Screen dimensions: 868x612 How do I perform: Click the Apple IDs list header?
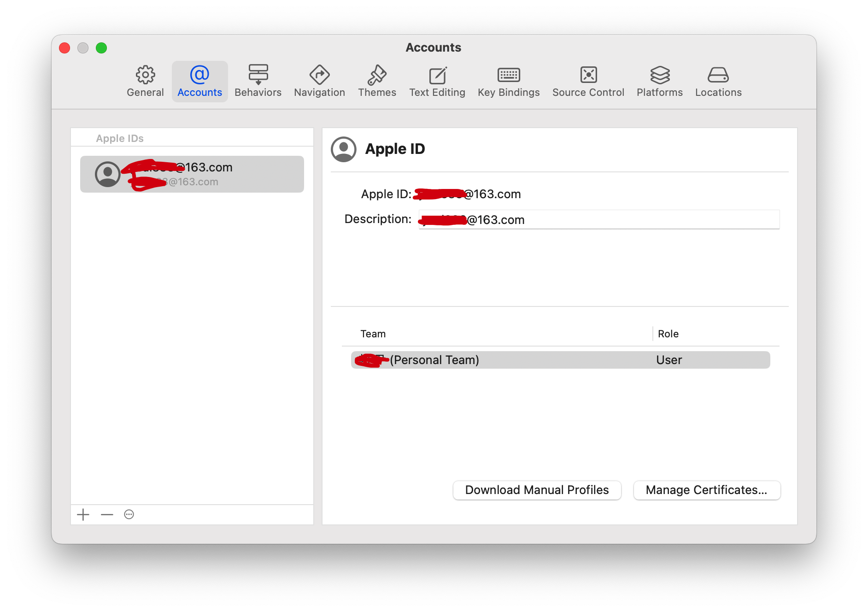point(120,138)
